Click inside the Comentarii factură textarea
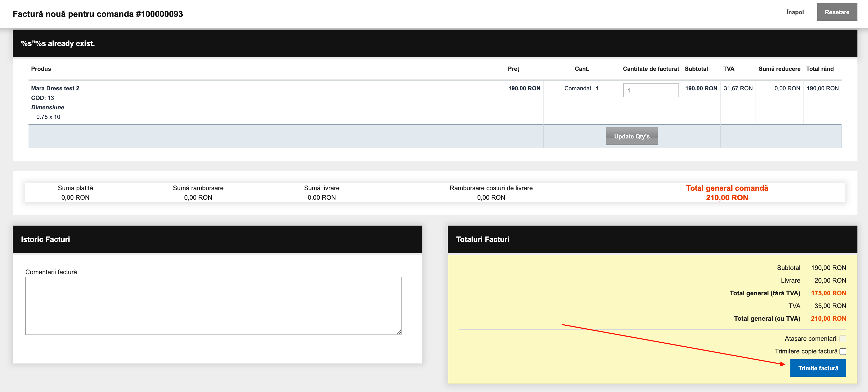 pos(213,306)
